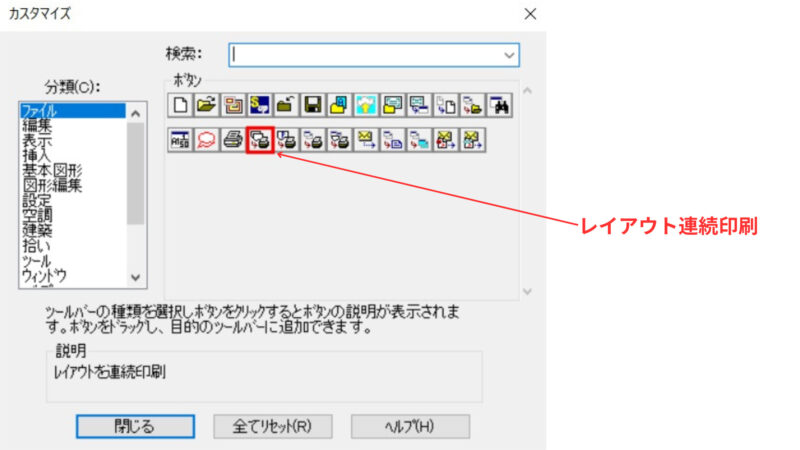Click the two pages with arrow icon
Image resolution: width=800 pixels, height=450 pixels.
click(x=446, y=105)
